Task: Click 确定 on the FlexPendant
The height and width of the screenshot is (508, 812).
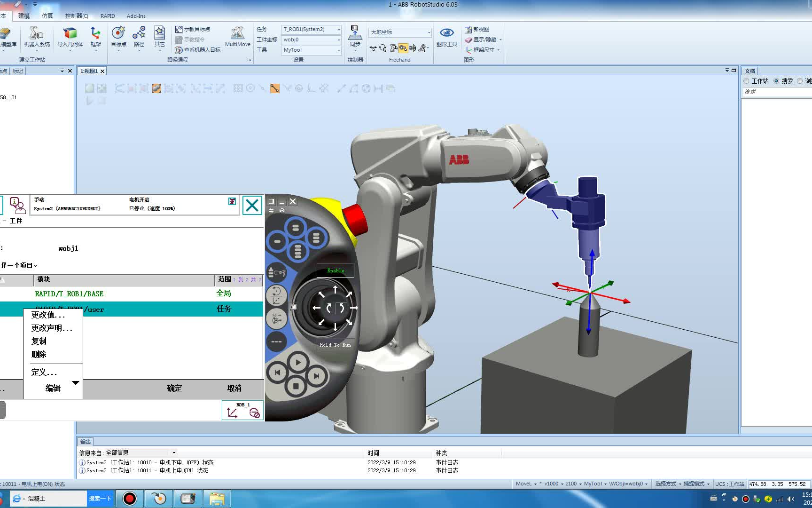Action: point(174,389)
